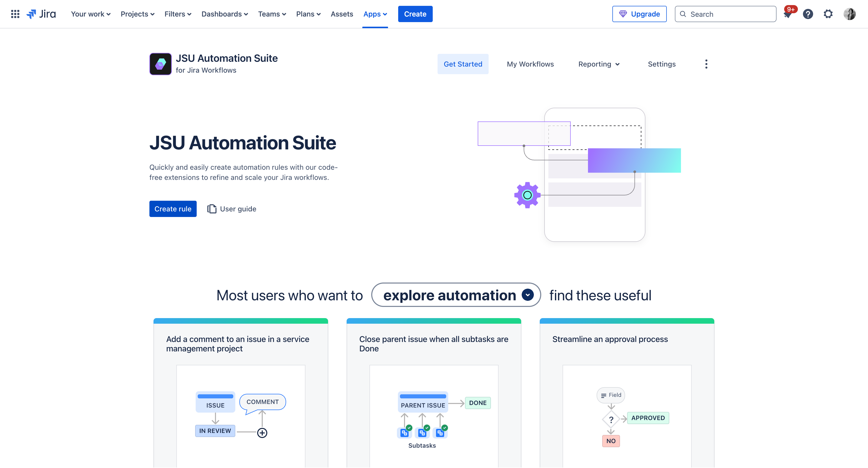The height and width of the screenshot is (468, 868).
Task: Click the Upgrade button
Action: click(x=639, y=14)
